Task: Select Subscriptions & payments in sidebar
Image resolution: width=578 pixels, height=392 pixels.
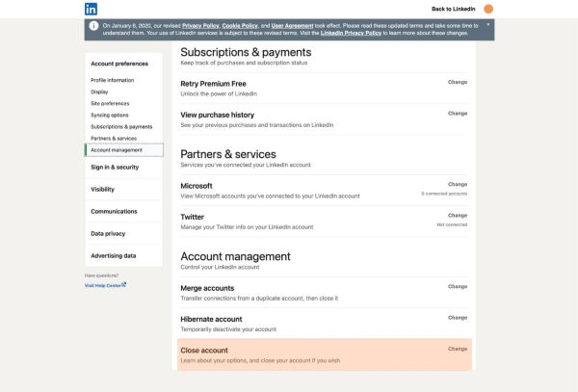Action: coord(121,127)
